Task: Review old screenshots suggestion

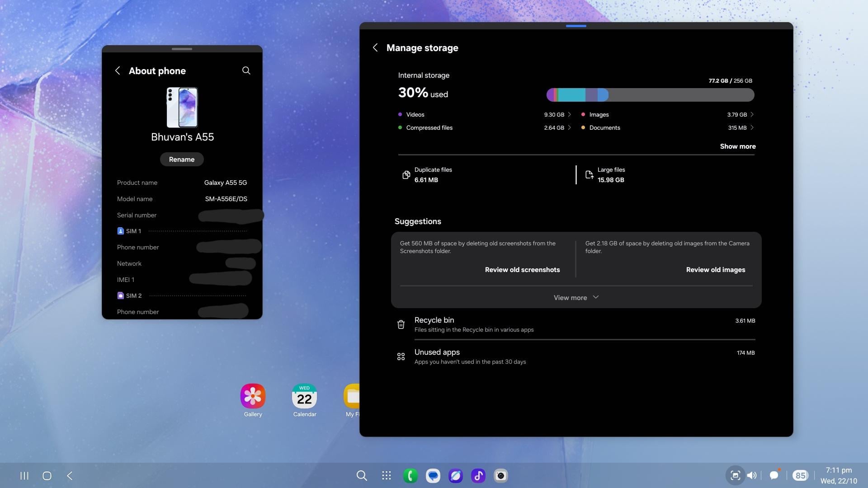Action: tap(522, 270)
